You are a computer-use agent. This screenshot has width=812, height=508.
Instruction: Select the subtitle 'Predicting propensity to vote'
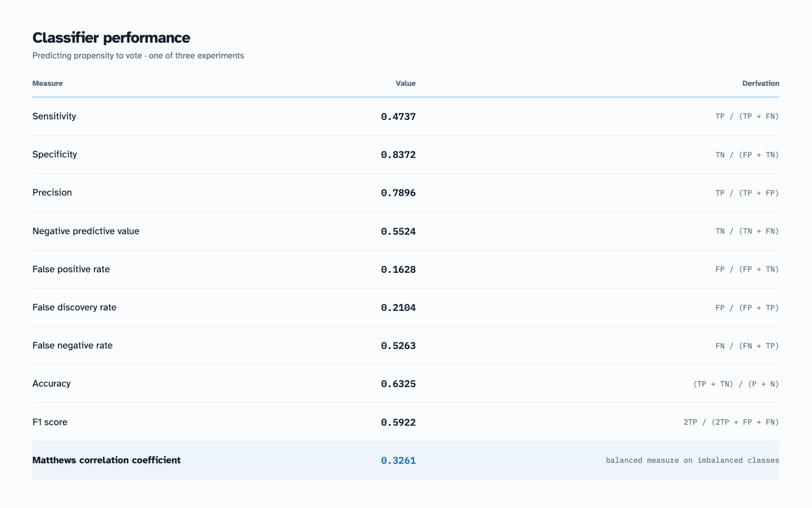point(87,55)
